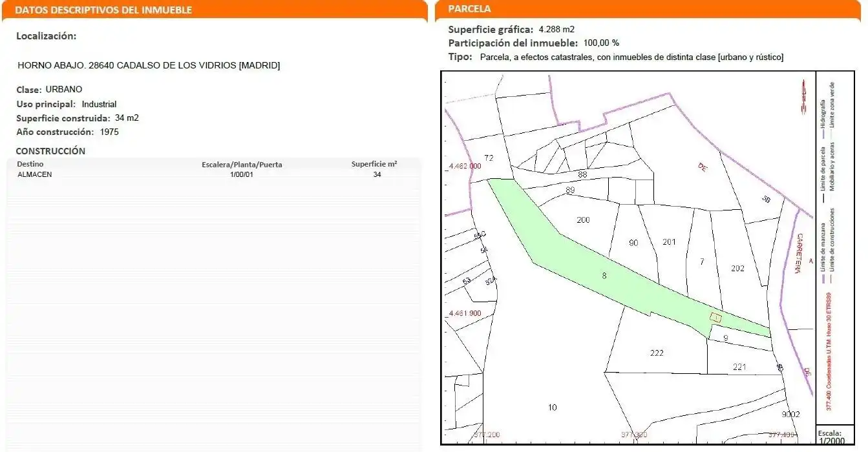
Task: Click the 52A parcel label
Action: 491,281
